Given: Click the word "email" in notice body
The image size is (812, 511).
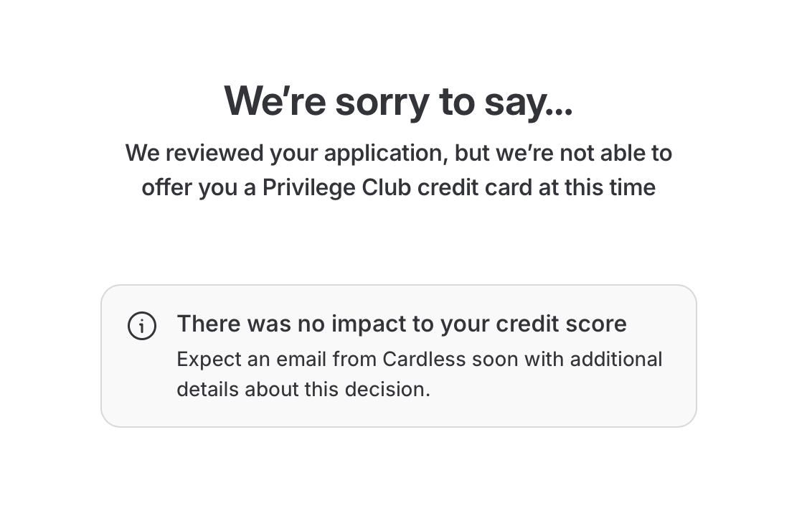Looking at the screenshot, I should pos(301,359).
